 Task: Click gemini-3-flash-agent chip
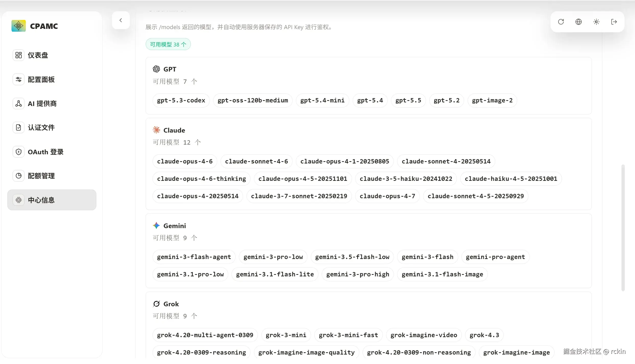(194, 257)
